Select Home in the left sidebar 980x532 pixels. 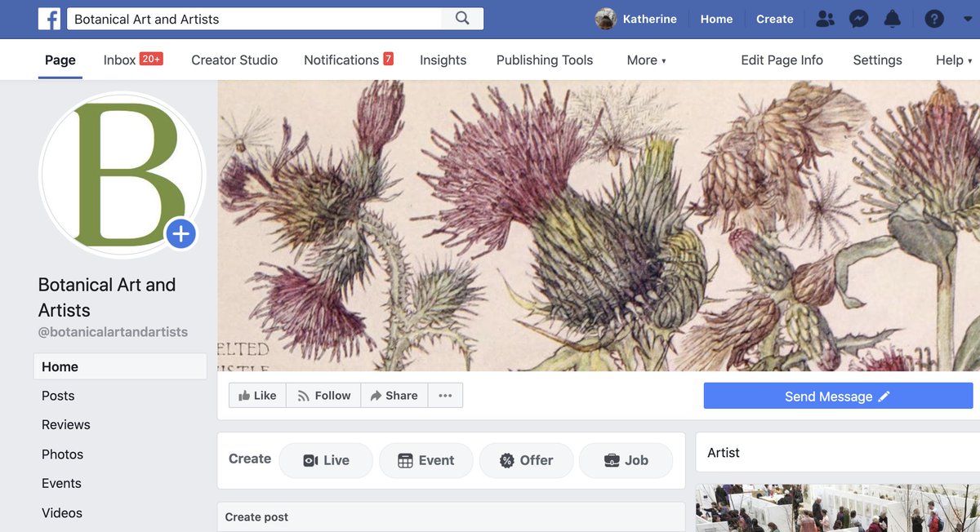(120, 366)
